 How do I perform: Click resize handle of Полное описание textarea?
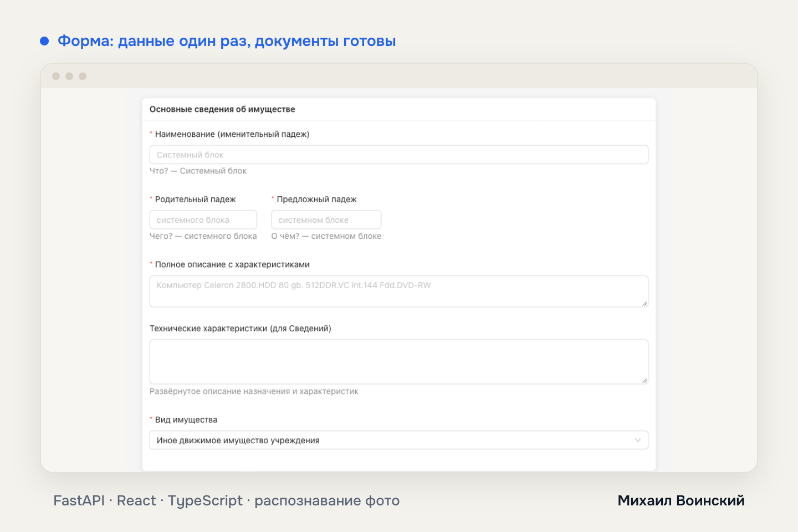pos(644,304)
